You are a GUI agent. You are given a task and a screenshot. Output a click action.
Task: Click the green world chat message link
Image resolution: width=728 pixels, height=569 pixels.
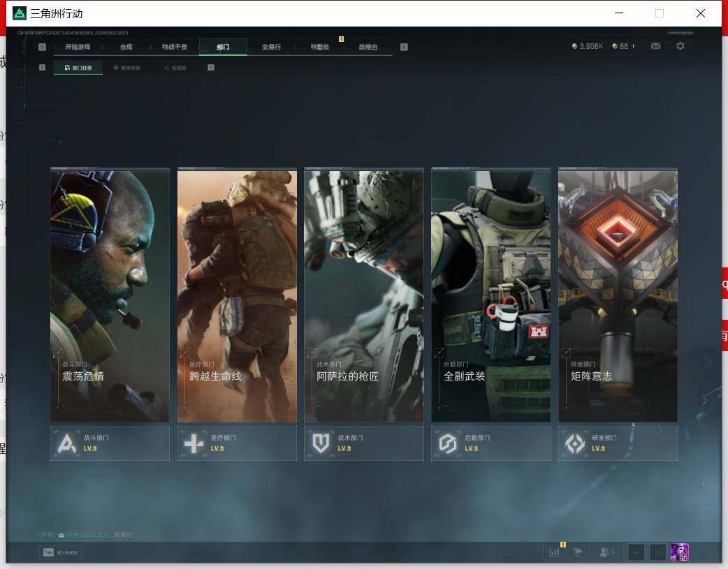88,535
